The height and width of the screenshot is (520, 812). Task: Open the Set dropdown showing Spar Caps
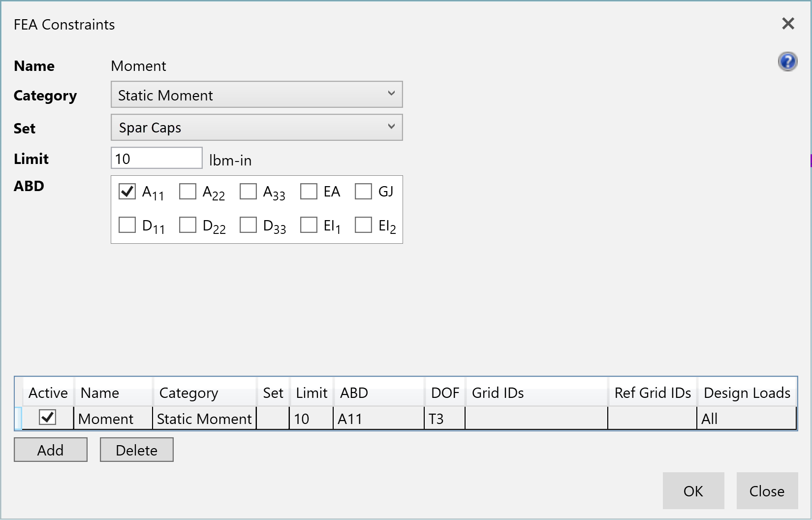click(x=257, y=128)
